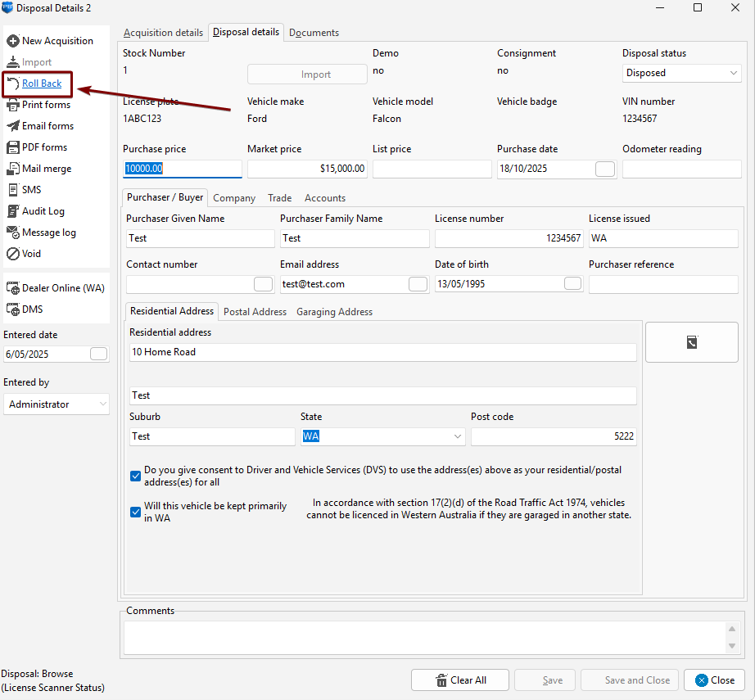Click into the Comments text box
Image resolution: width=755 pixels, height=700 pixels.
pos(424,636)
